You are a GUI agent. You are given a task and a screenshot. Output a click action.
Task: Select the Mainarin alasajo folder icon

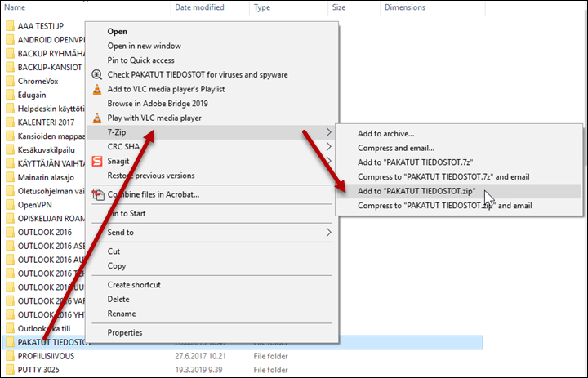click(10, 177)
